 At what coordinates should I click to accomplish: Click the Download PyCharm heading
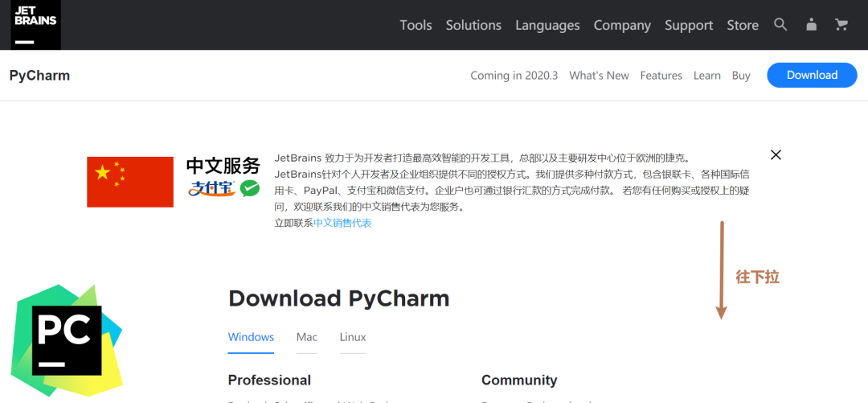(x=339, y=298)
